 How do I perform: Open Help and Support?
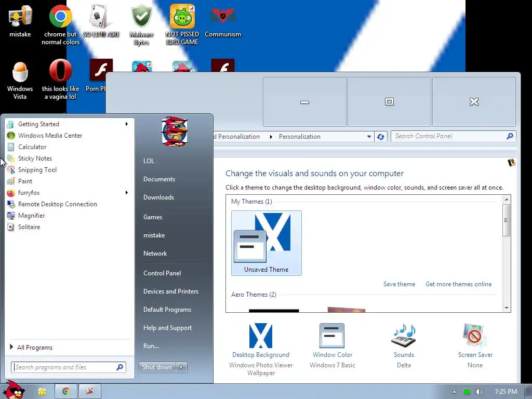(167, 328)
